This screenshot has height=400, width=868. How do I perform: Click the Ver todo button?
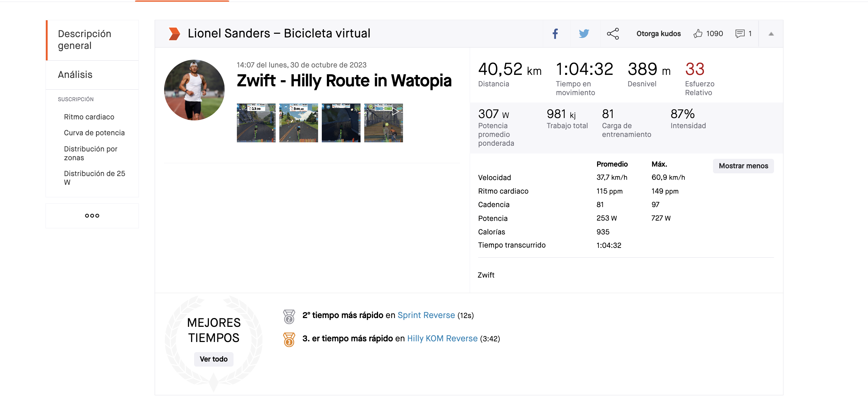coord(214,359)
